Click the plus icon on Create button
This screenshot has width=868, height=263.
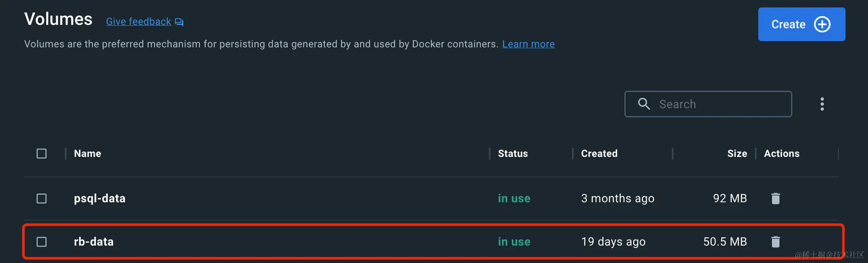click(x=822, y=24)
